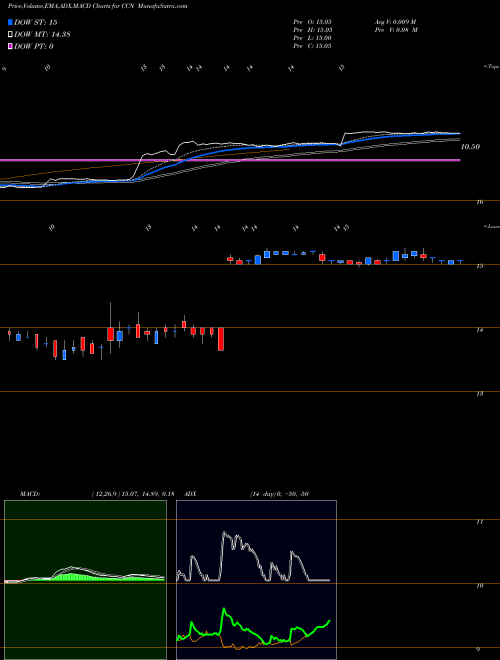
Task: Click the horizontal magenta DOW PT line
Action: point(230,160)
